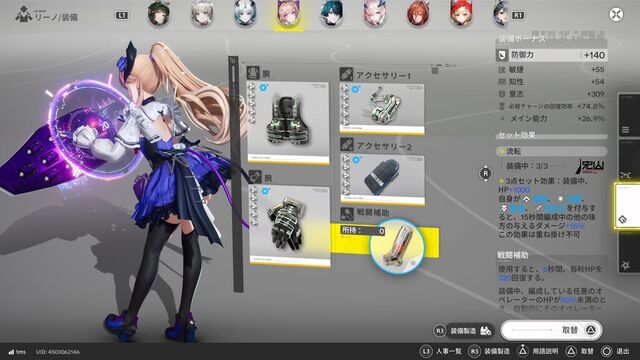Screen dimensions: 640x360
Task: Select the メイン能力 +26.9% stat row
Action: 551,119
